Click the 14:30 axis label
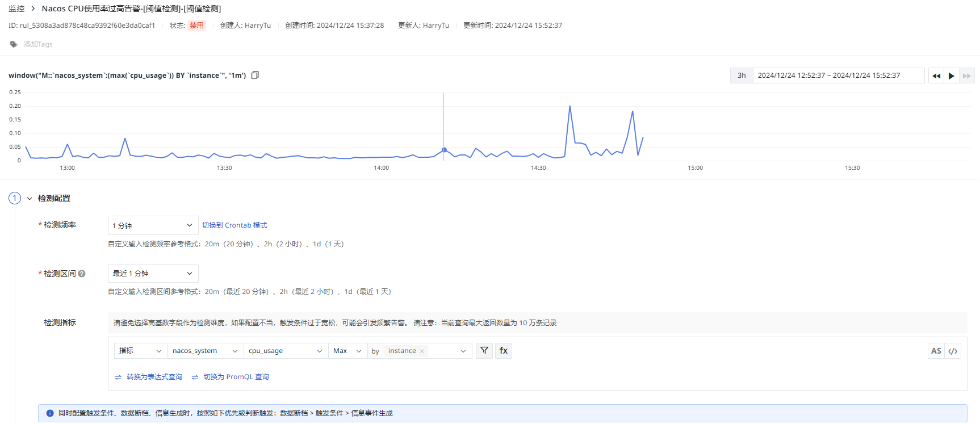 click(538, 168)
